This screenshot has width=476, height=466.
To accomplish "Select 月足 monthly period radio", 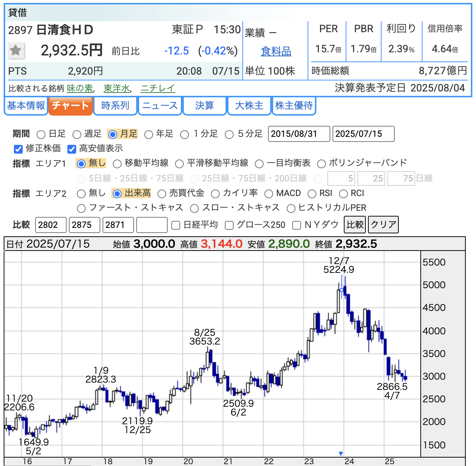I will click(113, 134).
